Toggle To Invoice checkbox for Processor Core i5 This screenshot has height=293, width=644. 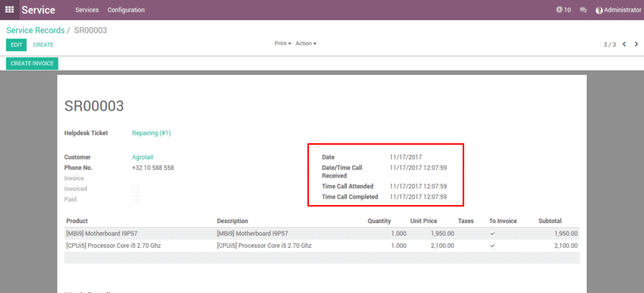(x=492, y=246)
